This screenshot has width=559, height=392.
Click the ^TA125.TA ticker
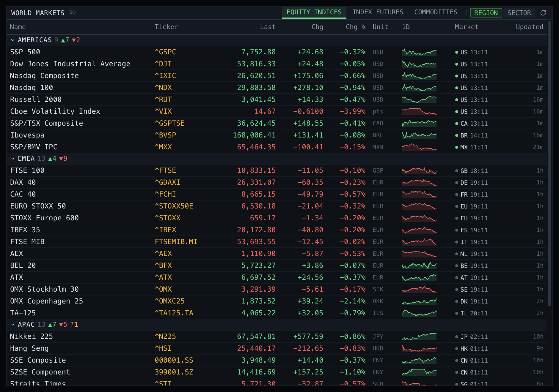174,313
